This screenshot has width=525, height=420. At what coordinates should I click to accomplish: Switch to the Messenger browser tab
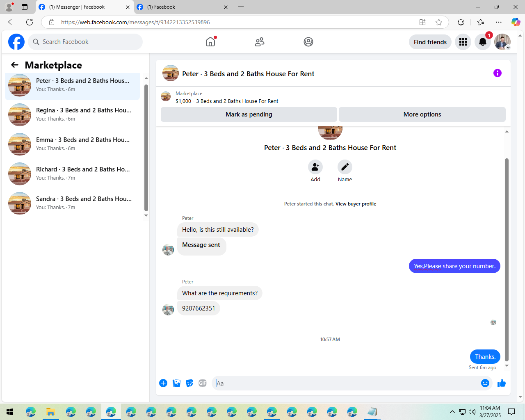tap(84, 7)
